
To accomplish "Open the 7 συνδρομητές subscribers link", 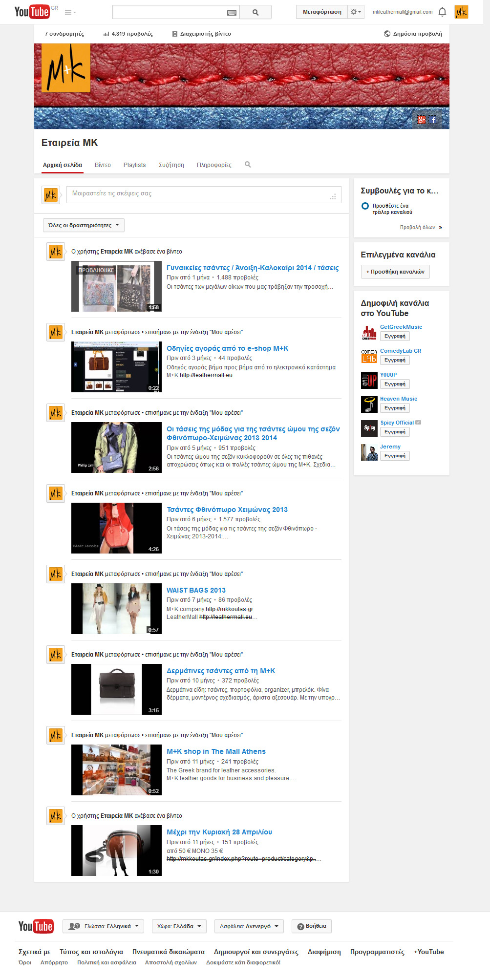I will point(64,34).
